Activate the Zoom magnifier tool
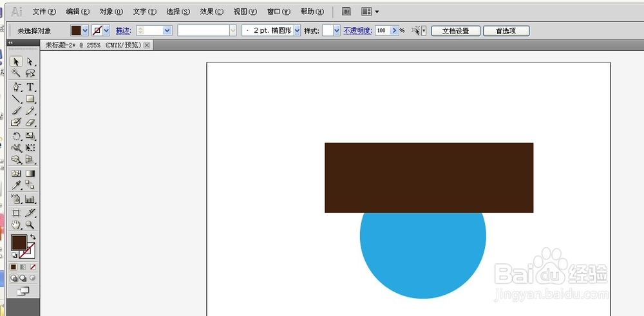 coord(30,225)
